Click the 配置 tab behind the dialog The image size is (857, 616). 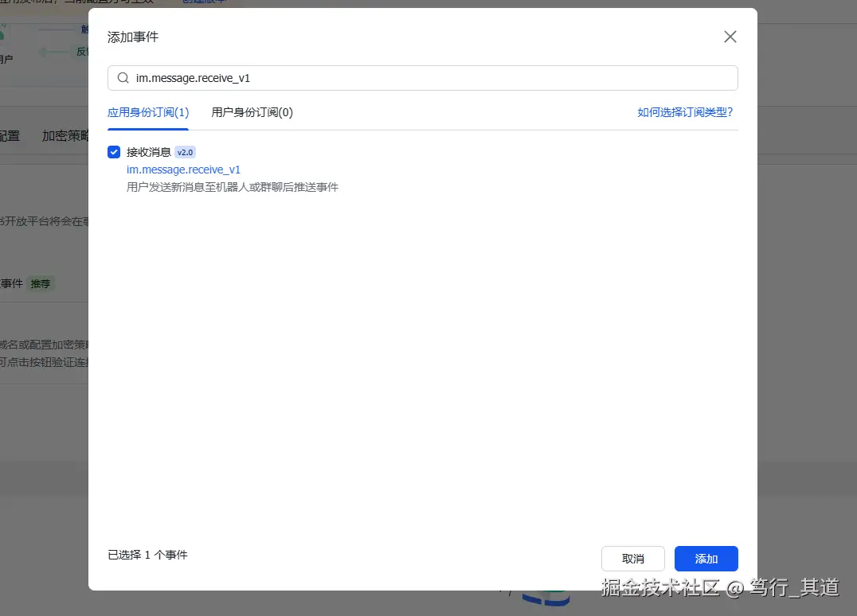9,135
